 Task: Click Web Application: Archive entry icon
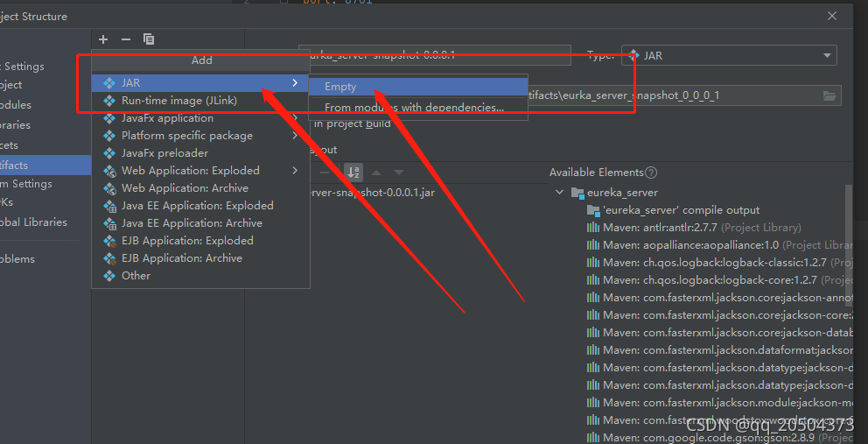(109, 188)
